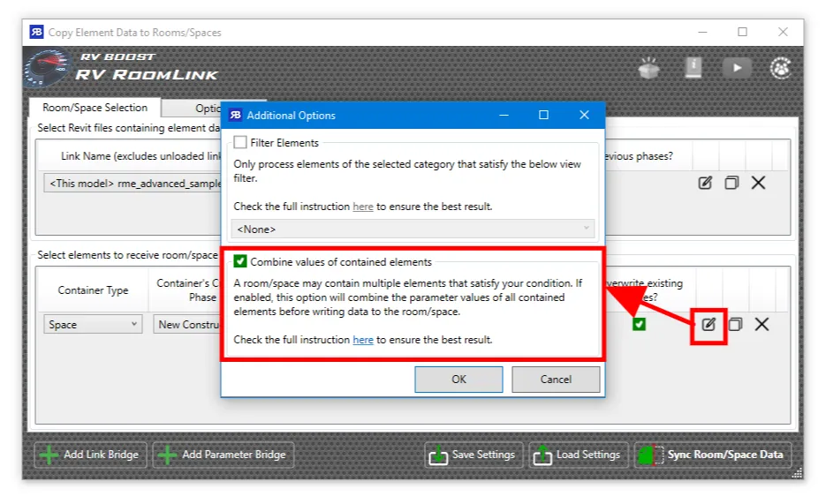Maximize the Copy Element Data window

742,32
